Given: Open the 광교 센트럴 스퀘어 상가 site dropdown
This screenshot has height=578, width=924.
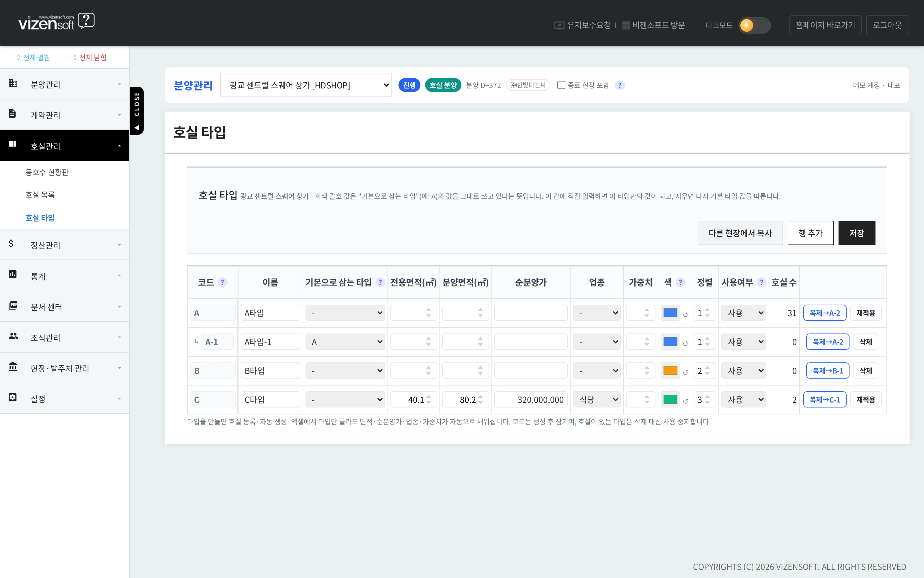Looking at the screenshot, I should click(305, 85).
